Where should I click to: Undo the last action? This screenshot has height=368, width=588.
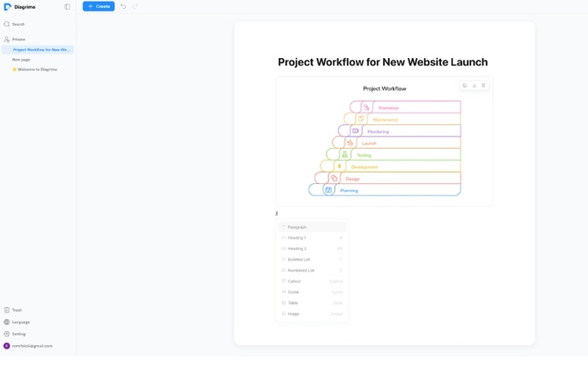123,7
